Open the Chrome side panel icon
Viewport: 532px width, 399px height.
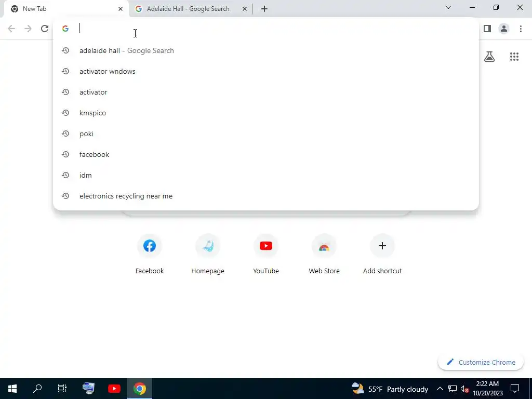pos(487,29)
